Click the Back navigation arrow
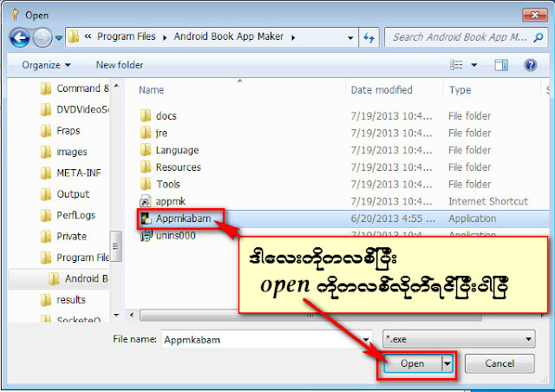Image resolution: width=555 pixels, height=392 pixels. (19, 37)
